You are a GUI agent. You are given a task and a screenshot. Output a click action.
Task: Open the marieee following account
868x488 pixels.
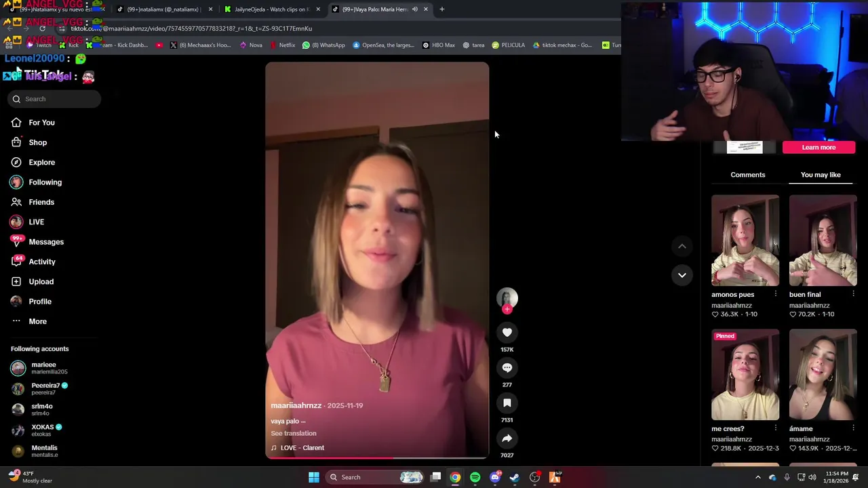point(41,368)
